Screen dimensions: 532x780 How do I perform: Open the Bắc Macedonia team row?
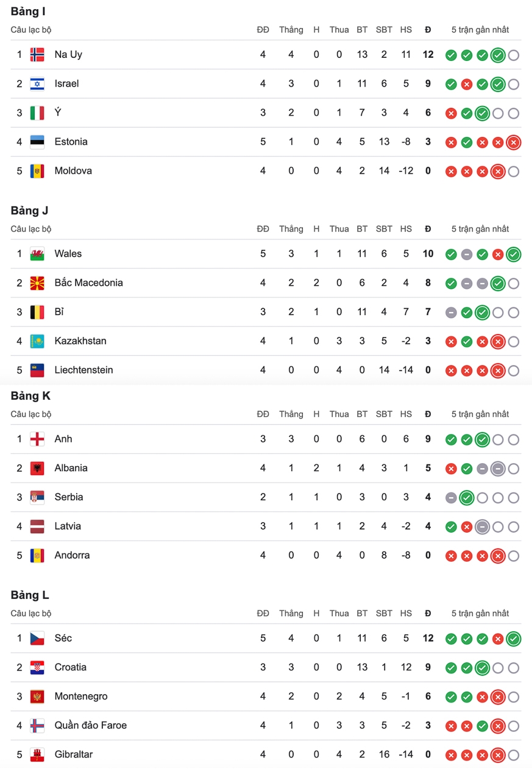266,283
